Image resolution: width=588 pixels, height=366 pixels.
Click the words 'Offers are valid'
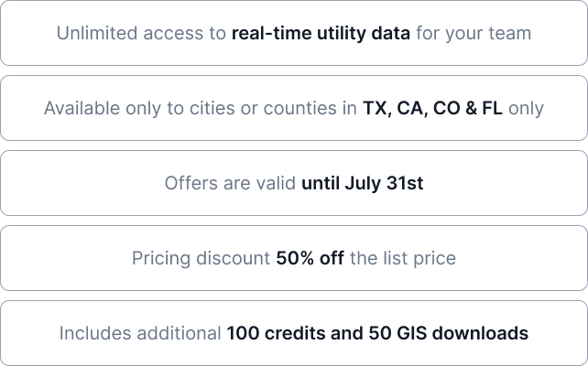[230, 183]
